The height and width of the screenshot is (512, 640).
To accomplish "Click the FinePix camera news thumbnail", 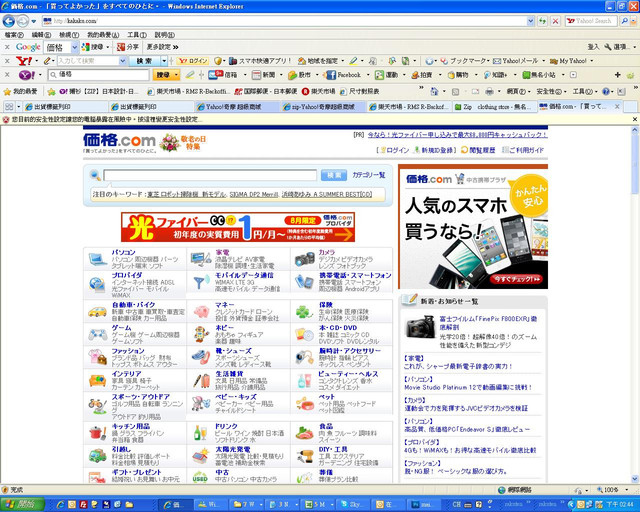I will click(x=420, y=326).
